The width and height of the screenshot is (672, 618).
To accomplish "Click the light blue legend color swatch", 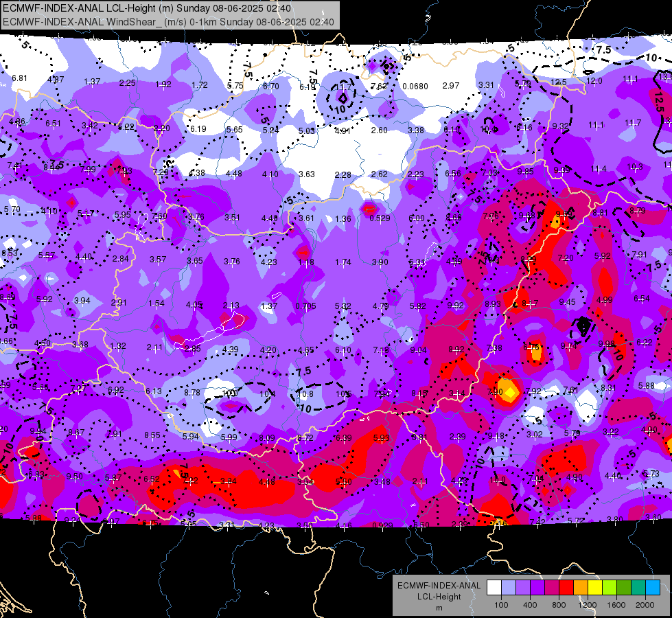I will pos(508,588).
